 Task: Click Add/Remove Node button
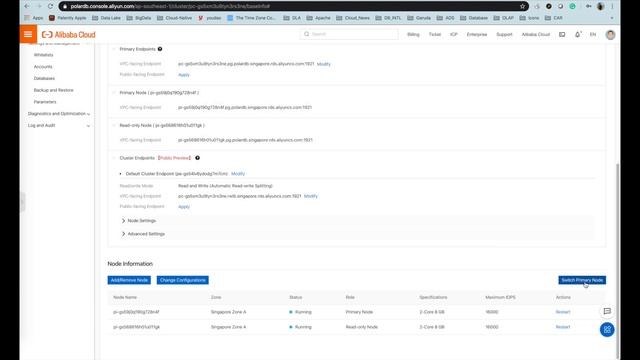[129, 280]
